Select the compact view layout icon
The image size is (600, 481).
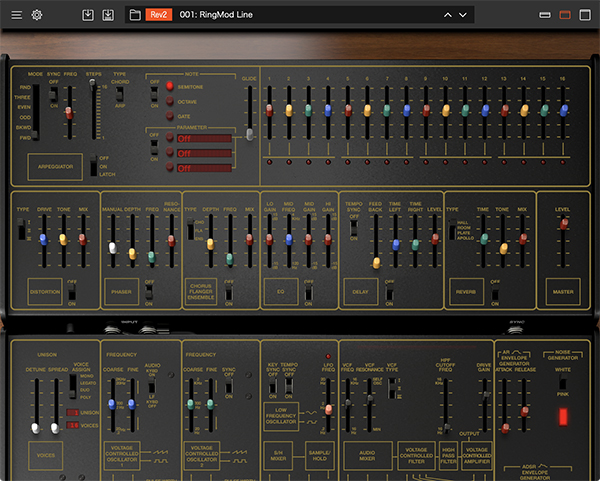tap(545, 15)
